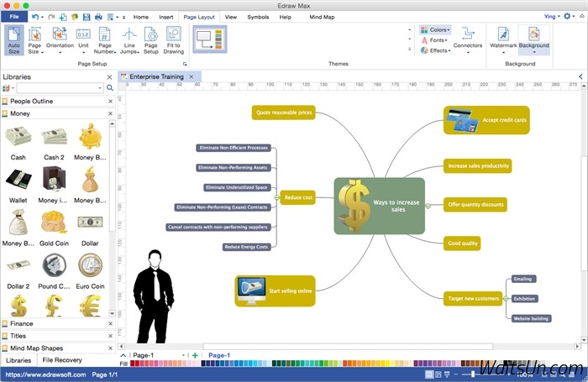
Task: Expand the Colors dropdown
Action: pyautogui.click(x=435, y=29)
